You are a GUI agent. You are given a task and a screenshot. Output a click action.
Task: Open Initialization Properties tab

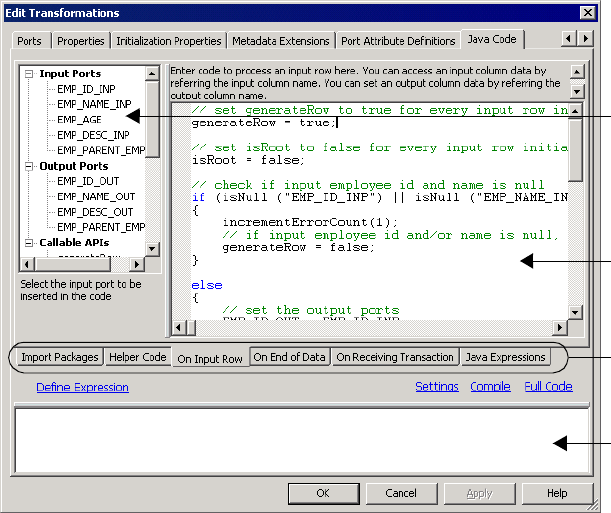169,41
